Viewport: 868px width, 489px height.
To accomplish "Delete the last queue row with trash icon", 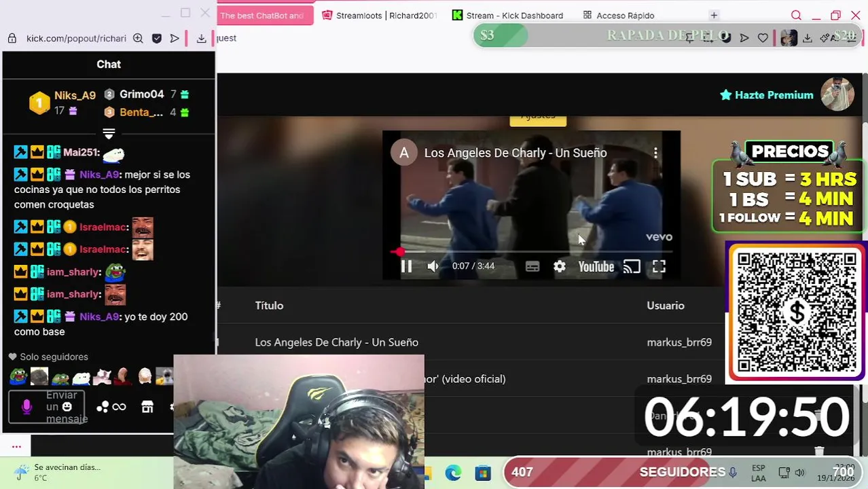I will tap(819, 452).
